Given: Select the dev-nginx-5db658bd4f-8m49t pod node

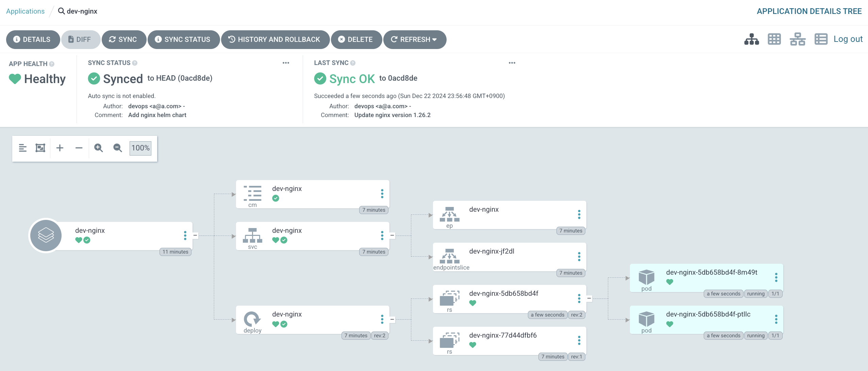Looking at the screenshot, I should click(x=711, y=273).
